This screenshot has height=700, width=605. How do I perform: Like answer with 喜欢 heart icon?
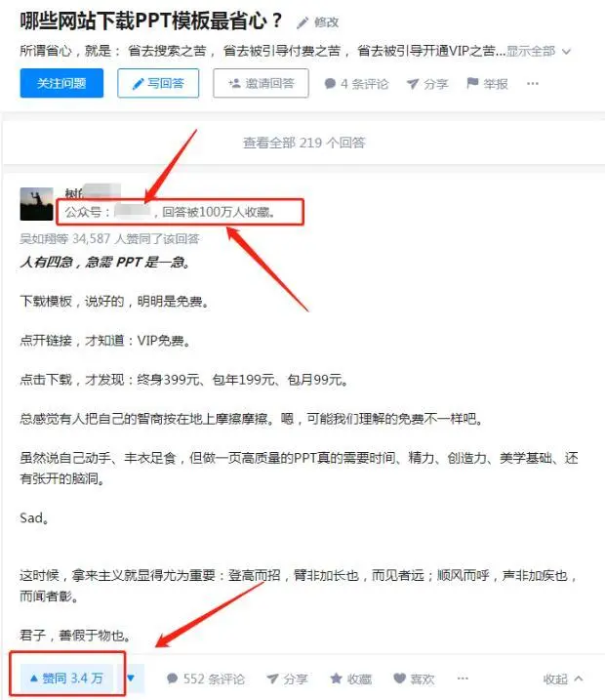click(x=414, y=679)
